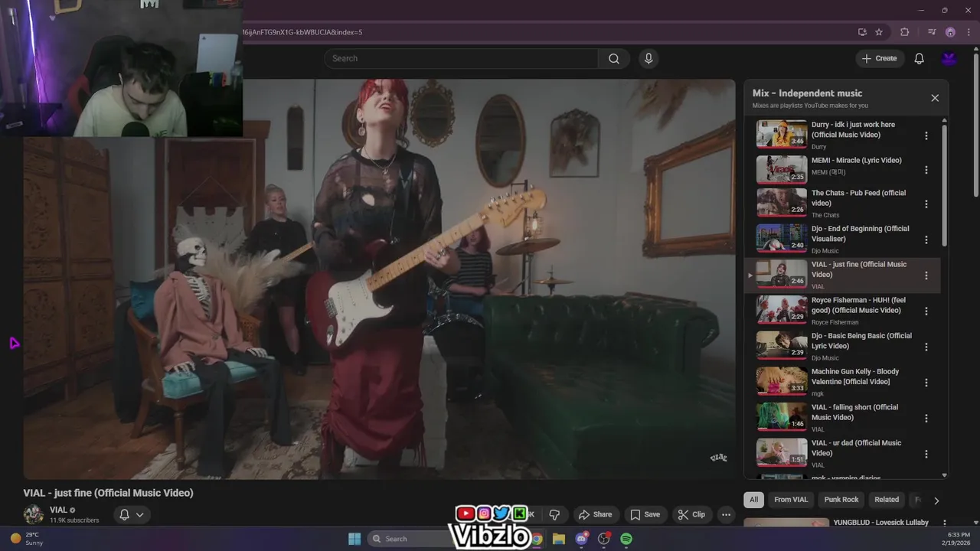Dislike the video with thumbs-down icon
The image size is (980, 551).
554,514
